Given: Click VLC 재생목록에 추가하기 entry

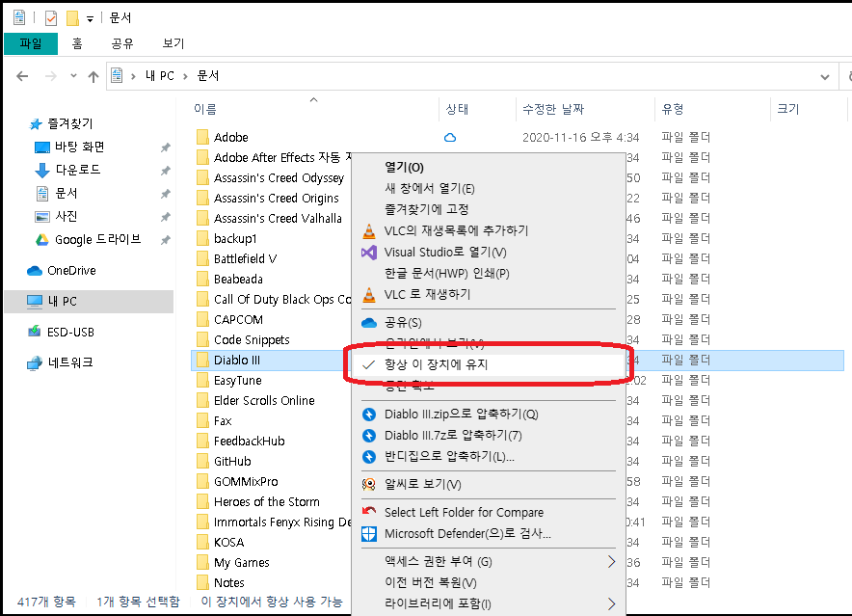Looking at the screenshot, I should [x=456, y=231].
